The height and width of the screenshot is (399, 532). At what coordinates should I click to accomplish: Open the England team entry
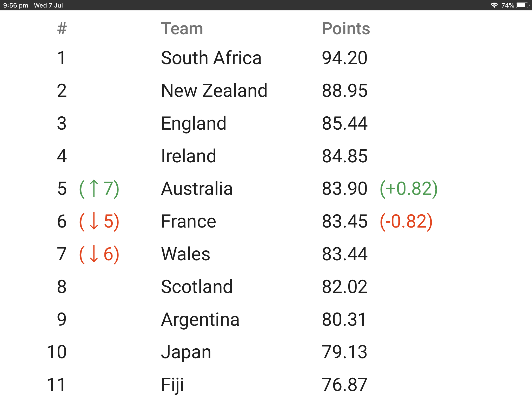194,123
